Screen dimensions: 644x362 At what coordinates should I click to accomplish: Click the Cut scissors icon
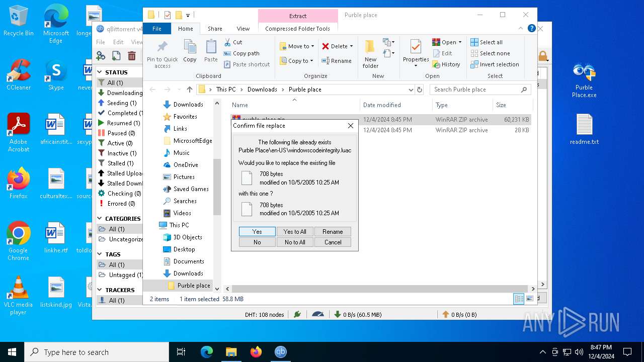pos(227,42)
